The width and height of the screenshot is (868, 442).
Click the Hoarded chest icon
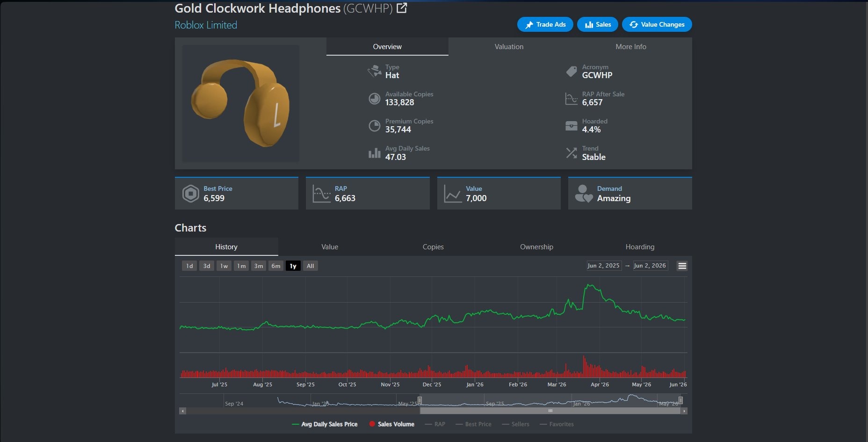[571, 126]
